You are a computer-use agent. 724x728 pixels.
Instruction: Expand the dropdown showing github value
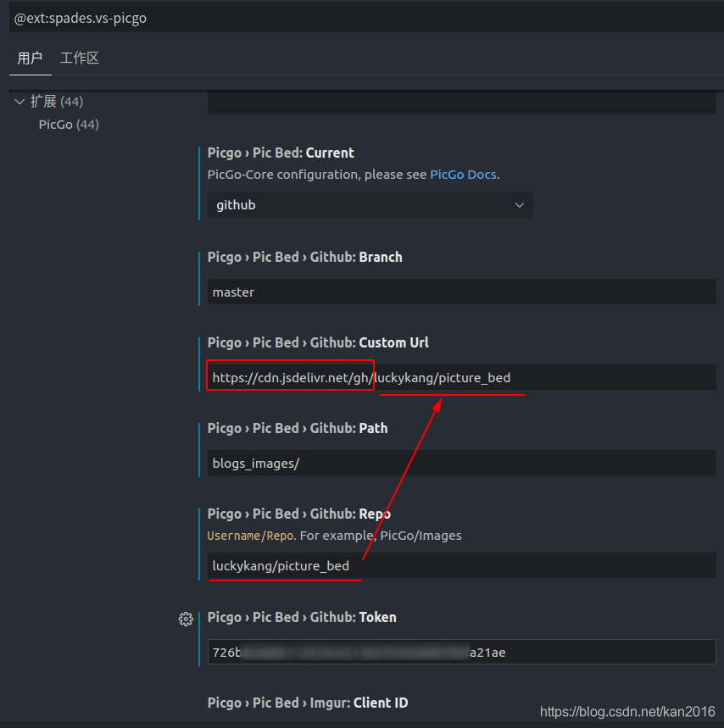[x=370, y=204]
